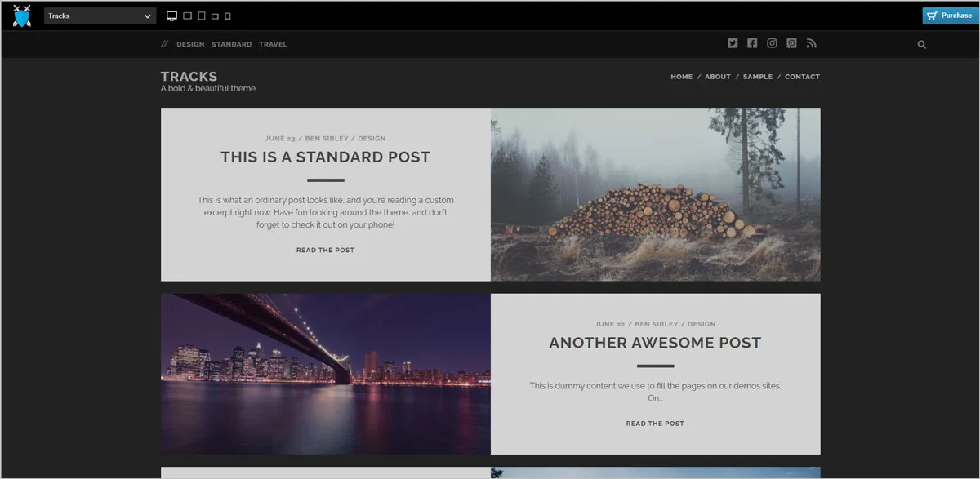Visit the Facebook page icon

tap(752, 43)
